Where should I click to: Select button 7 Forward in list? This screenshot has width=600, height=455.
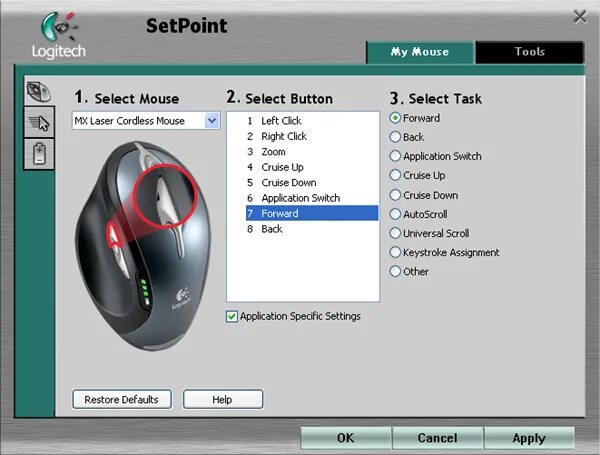coord(312,213)
